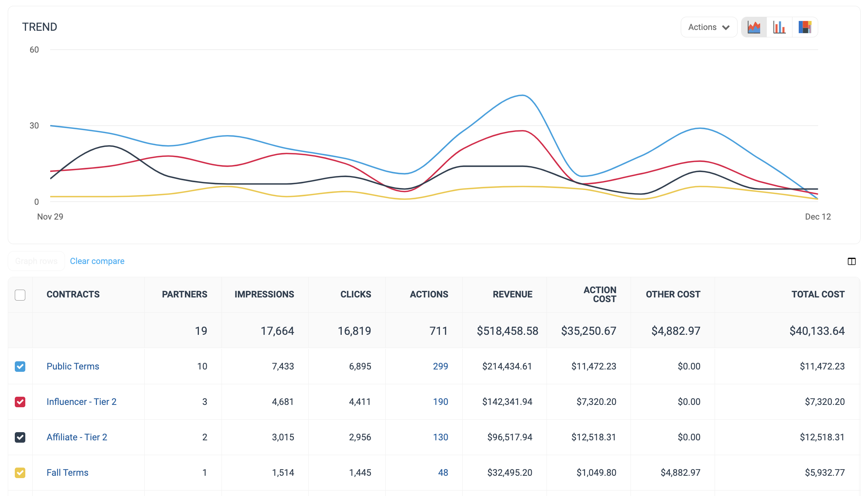
Task: Click the Fall Terms revenue $32,495.20
Action: 510,473
